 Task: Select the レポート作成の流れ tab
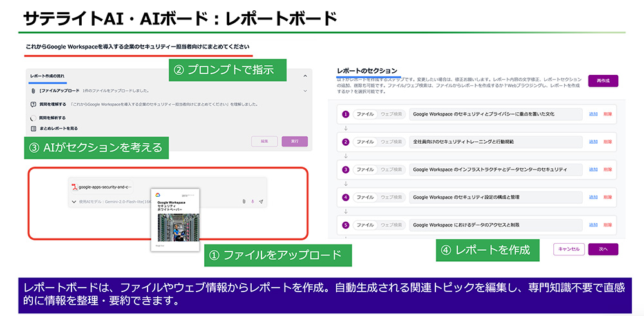coord(47,76)
